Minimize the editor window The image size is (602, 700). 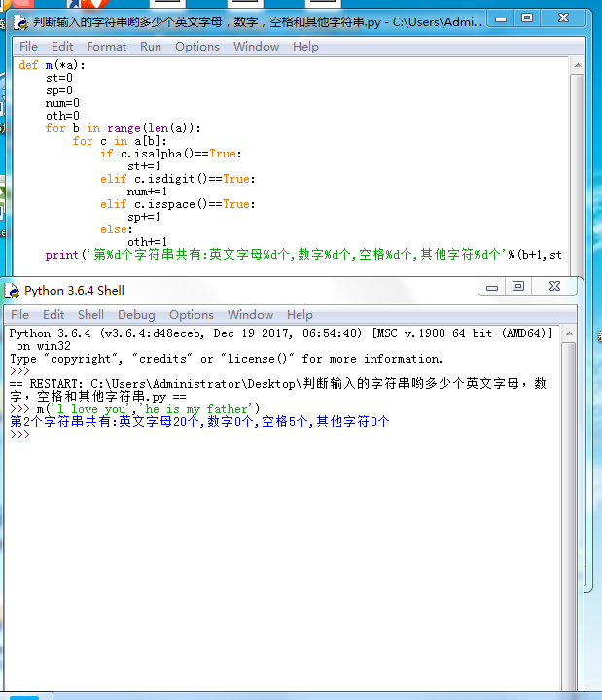pyautogui.click(x=501, y=19)
